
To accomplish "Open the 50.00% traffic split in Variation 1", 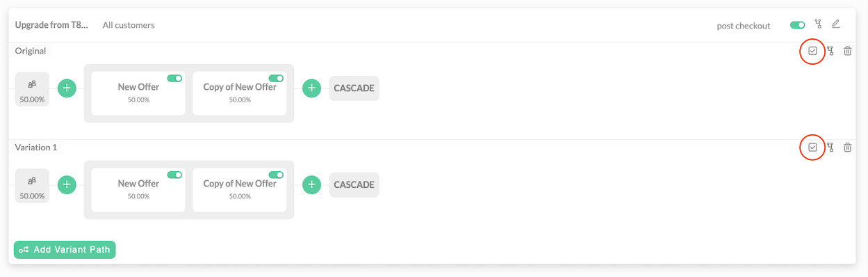I will point(32,187).
